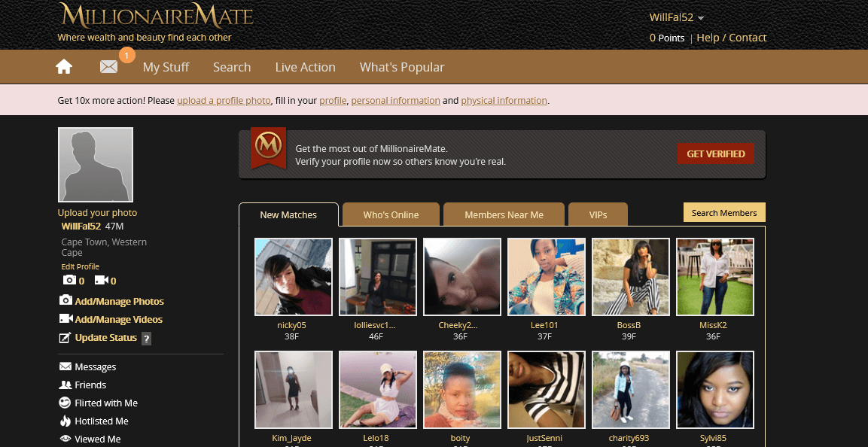Screen dimensions: 868x447
Task: Open the My Stuff menu
Action: [166, 67]
